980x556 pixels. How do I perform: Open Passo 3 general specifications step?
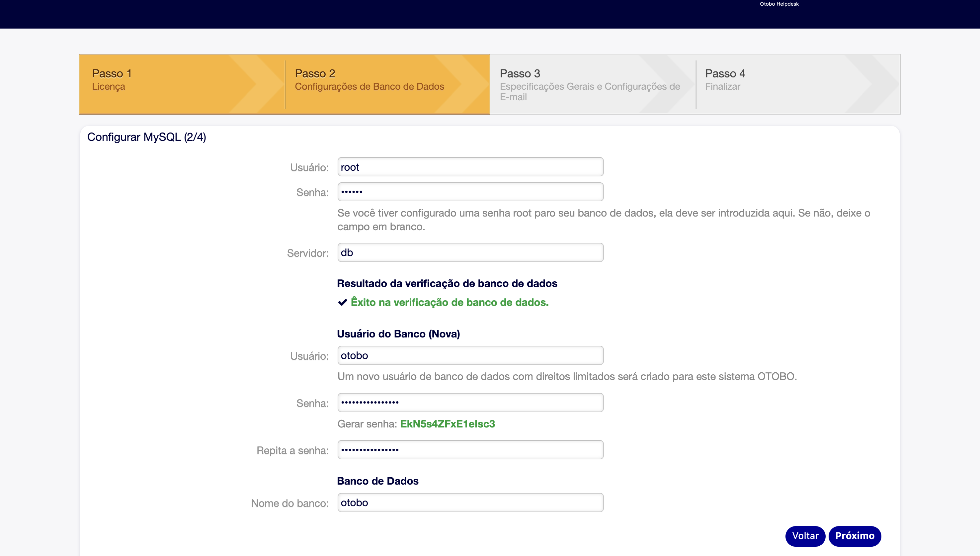click(589, 84)
